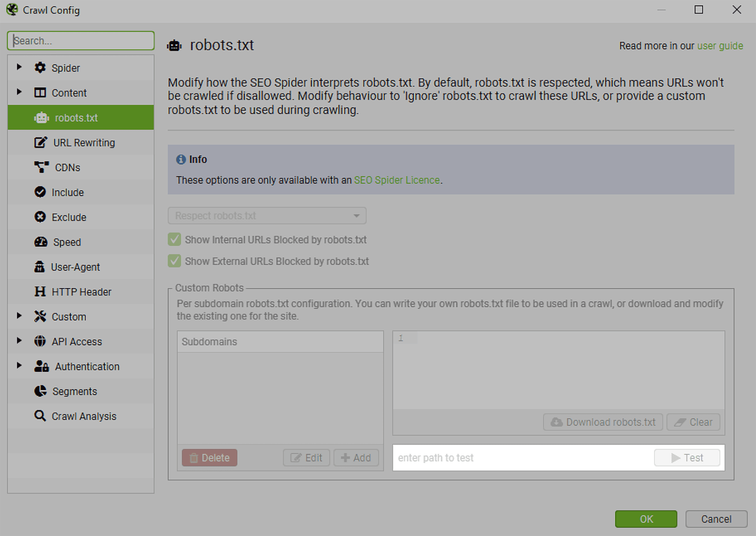Toggle Show External URLs Blocked checkbox
Image resolution: width=756 pixels, height=536 pixels.
[x=174, y=261]
